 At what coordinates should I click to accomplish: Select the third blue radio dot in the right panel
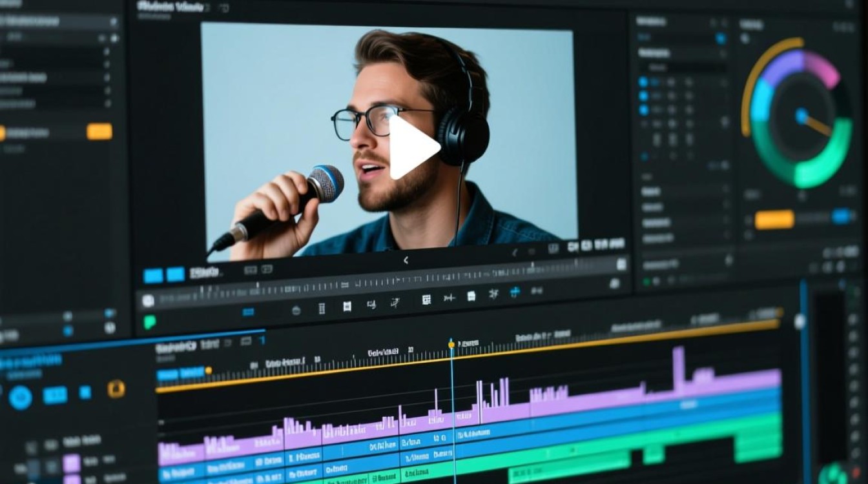click(643, 110)
